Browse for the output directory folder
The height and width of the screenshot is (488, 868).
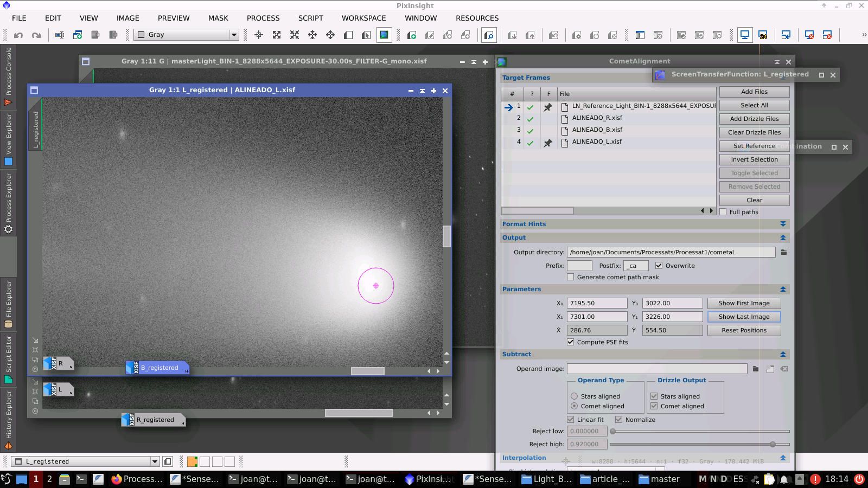click(x=783, y=252)
